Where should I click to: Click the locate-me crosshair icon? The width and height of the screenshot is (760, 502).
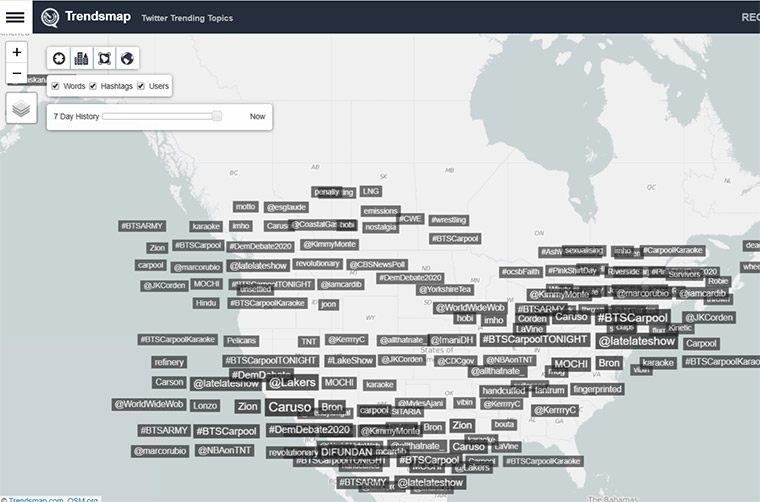point(59,59)
